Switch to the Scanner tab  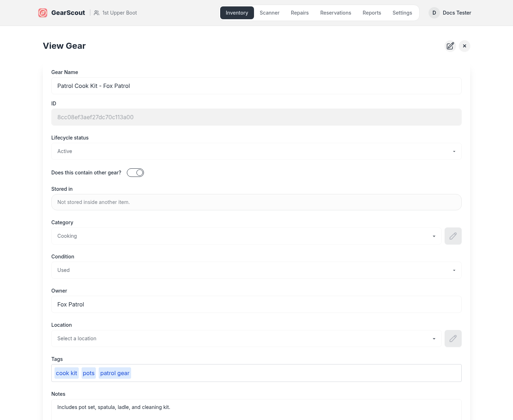coord(269,13)
